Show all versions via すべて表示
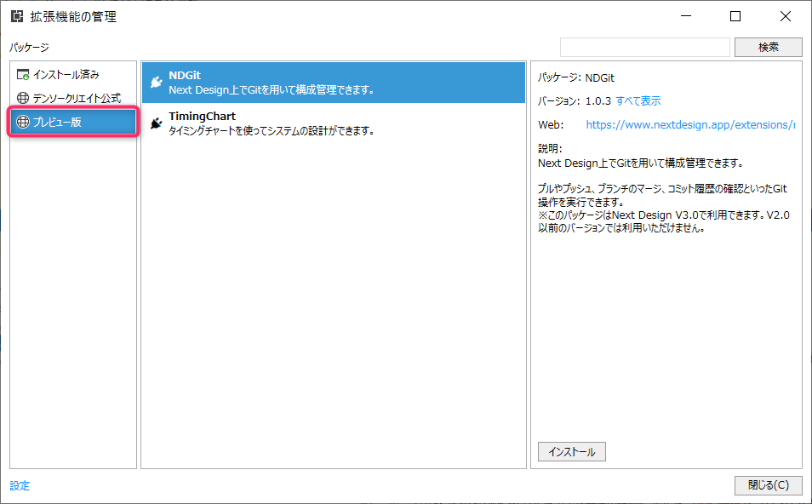The height and width of the screenshot is (504, 812). pyautogui.click(x=638, y=101)
